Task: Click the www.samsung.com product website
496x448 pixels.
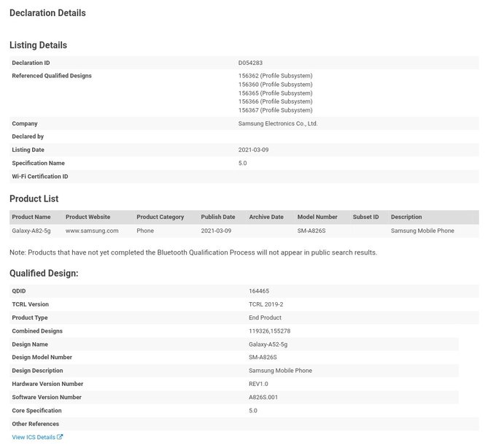Action: click(92, 231)
